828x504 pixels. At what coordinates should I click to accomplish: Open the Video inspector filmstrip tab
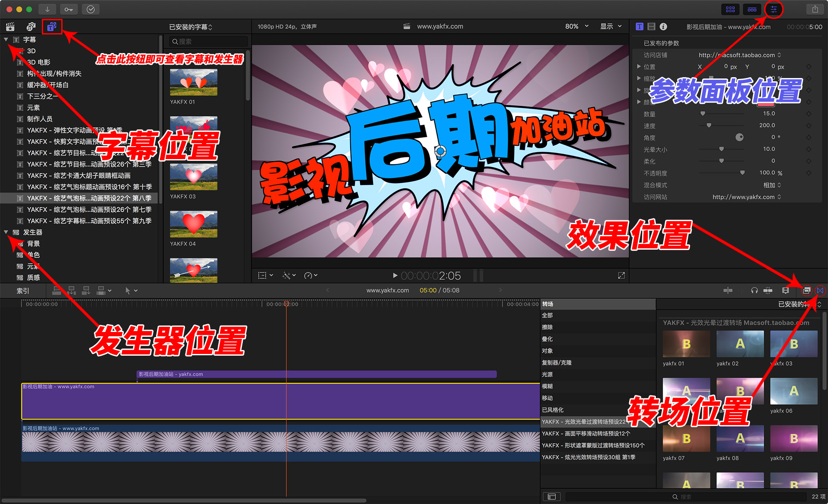click(651, 27)
